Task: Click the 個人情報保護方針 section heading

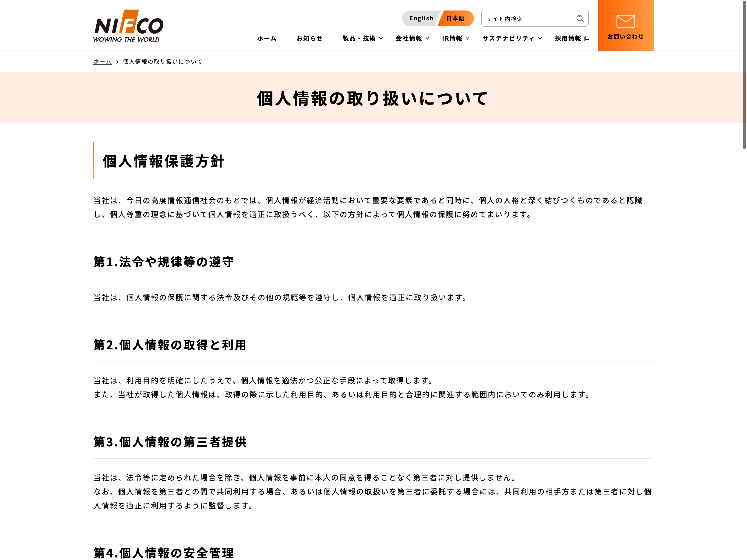Action: (163, 161)
